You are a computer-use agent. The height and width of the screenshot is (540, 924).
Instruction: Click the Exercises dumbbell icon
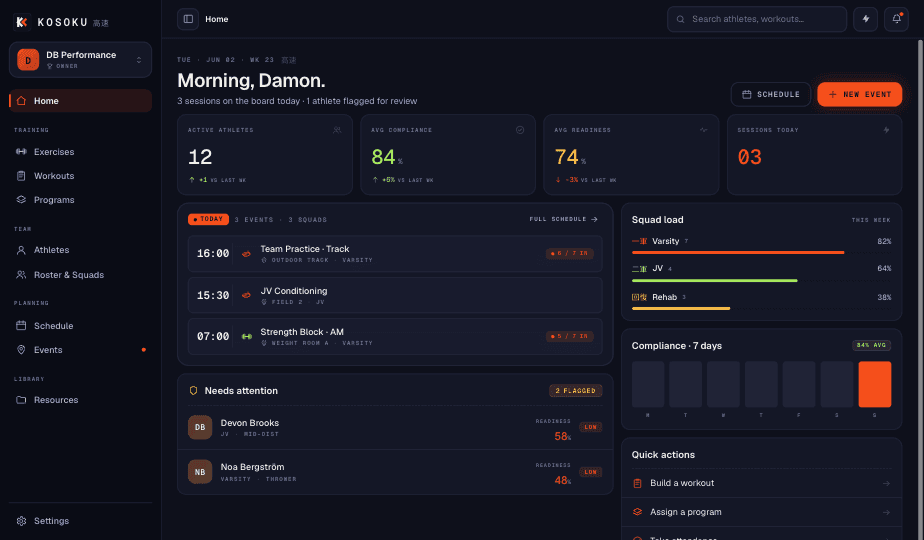(x=21, y=152)
